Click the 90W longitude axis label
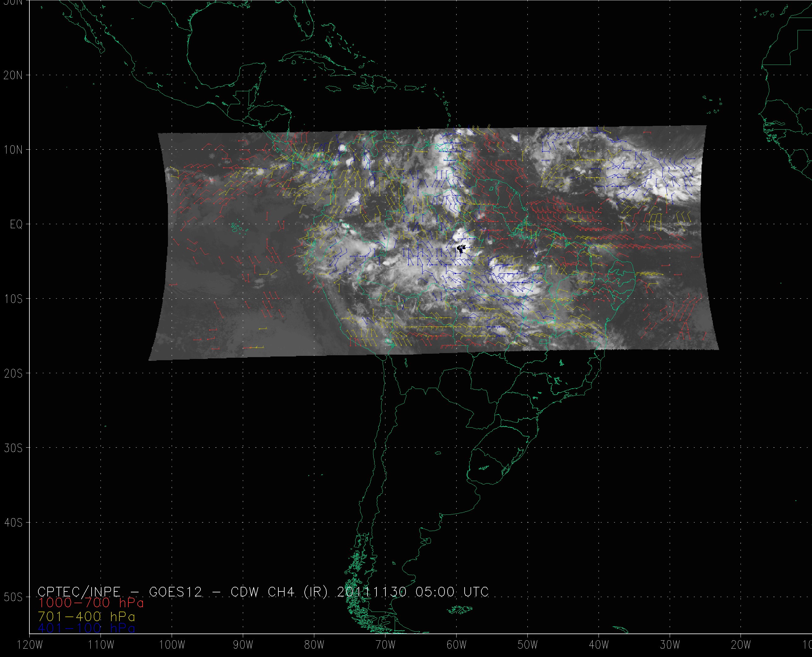Screen dimensions: 812x657 coord(243,645)
